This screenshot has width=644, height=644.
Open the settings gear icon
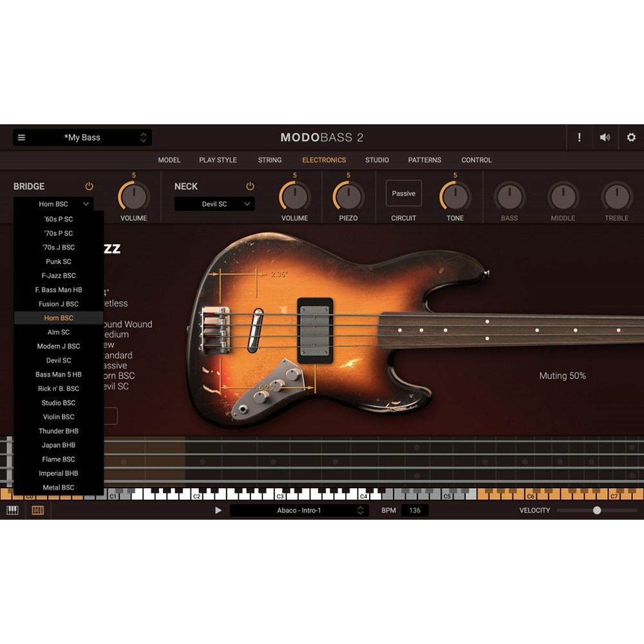pos(631,138)
